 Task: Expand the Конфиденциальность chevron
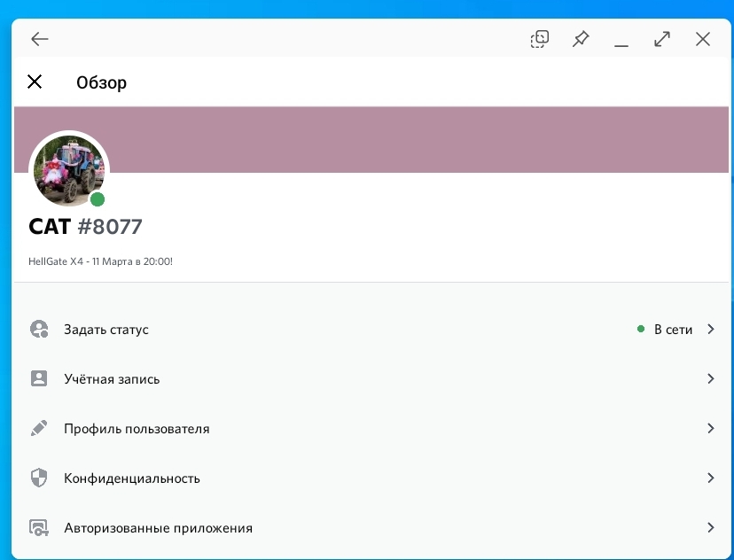click(x=711, y=478)
